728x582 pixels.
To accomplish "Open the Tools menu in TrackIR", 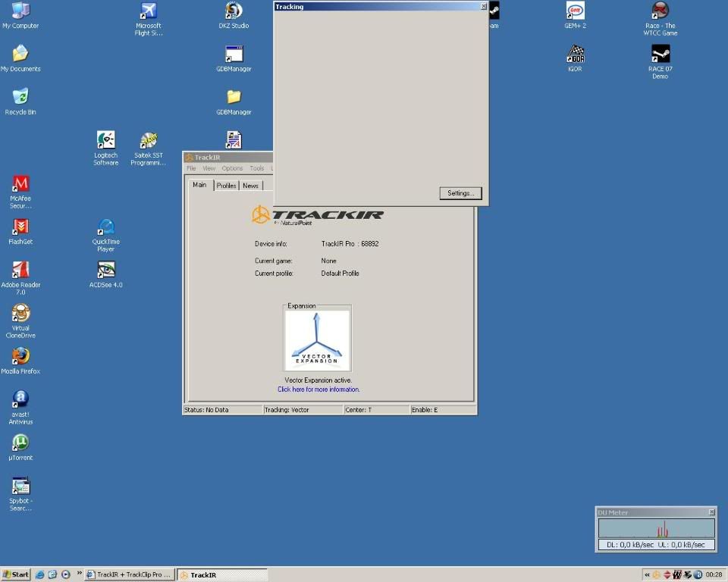I will (257, 168).
